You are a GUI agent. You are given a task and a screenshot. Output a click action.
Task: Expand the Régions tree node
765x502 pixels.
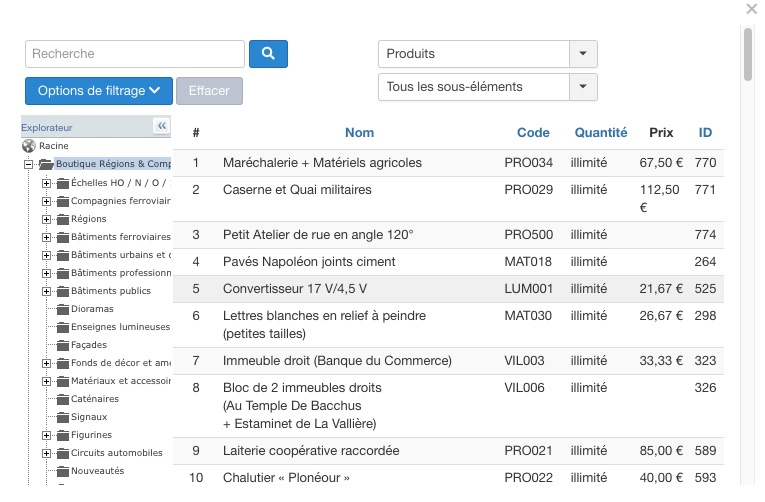[x=46, y=219]
